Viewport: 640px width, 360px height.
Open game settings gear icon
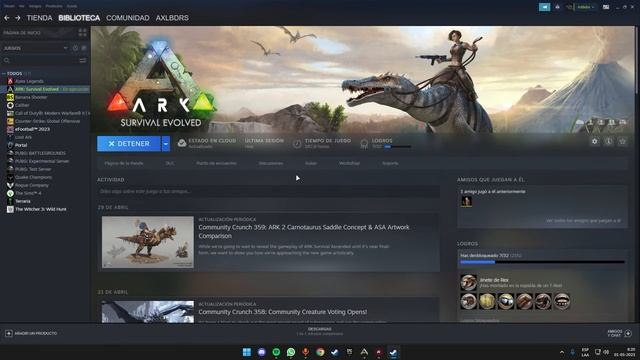coord(594,141)
